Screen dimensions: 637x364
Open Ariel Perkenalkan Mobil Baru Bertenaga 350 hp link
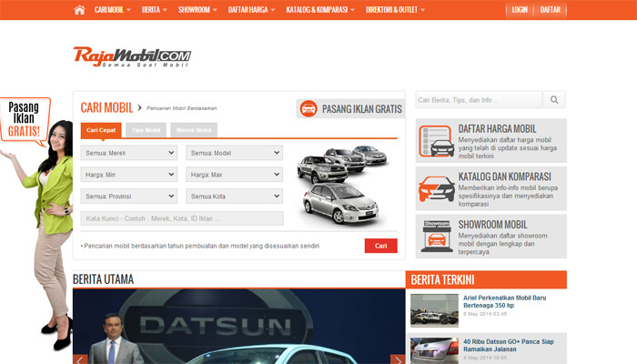coord(504,301)
